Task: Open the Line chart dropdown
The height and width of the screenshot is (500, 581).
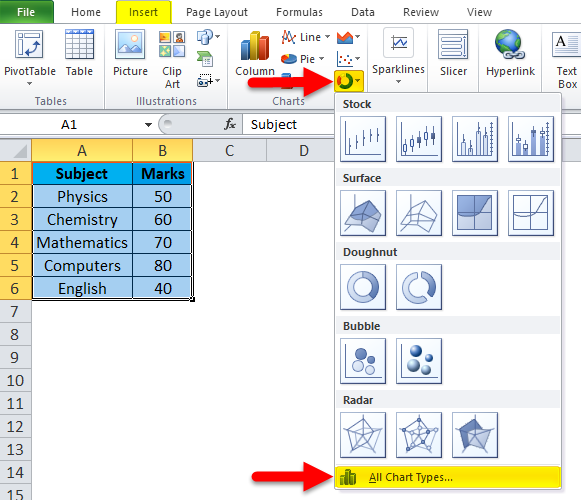Action: coord(306,37)
